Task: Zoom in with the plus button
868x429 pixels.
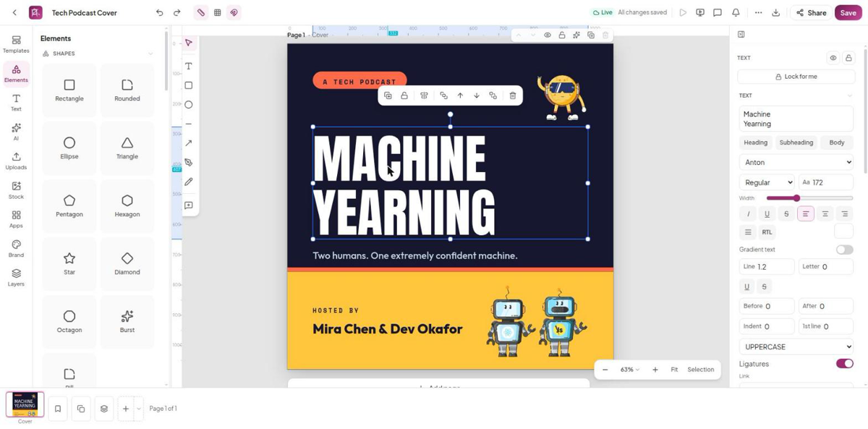Action: (x=655, y=370)
